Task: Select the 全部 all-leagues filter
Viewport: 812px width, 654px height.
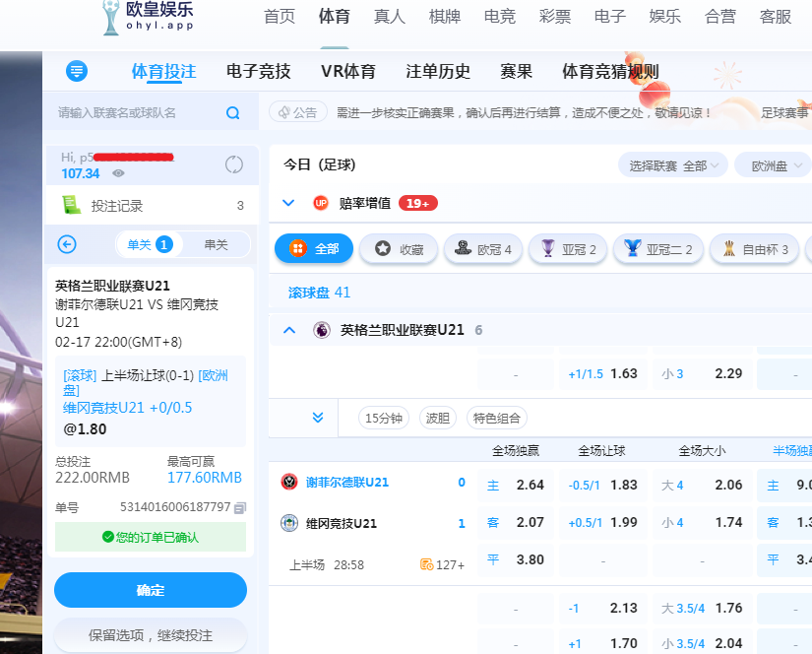Action: pyautogui.click(x=313, y=249)
